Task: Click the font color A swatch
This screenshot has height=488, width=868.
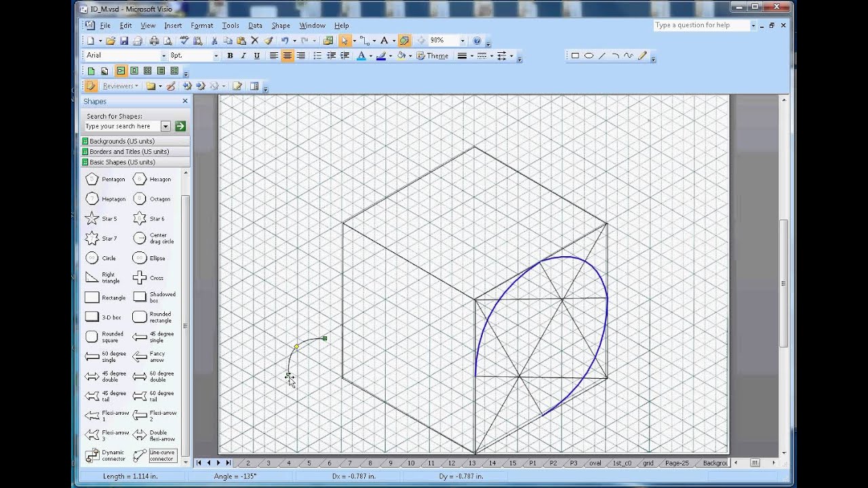Action: (361, 56)
